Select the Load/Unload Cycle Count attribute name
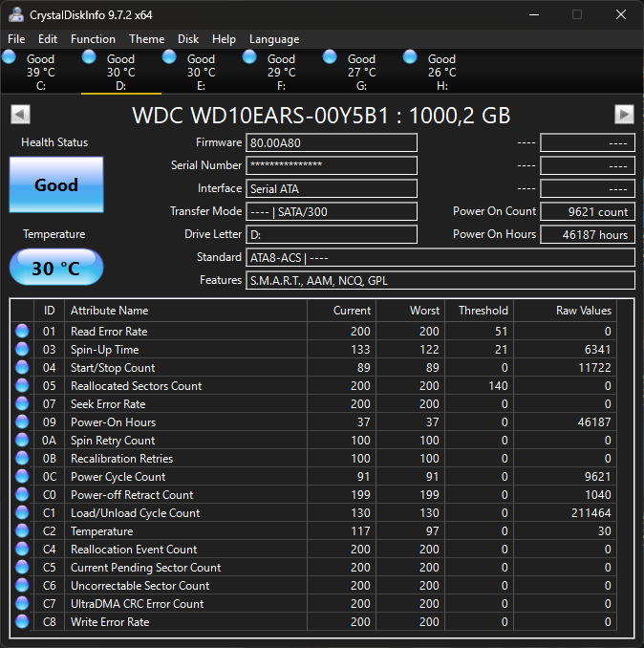This screenshot has width=644, height=648. 135,513
